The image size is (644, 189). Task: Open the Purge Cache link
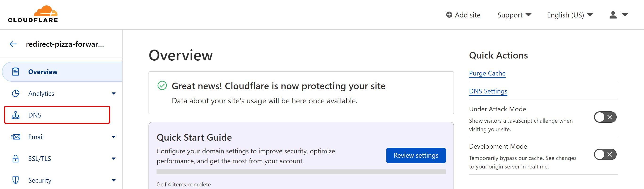(487, 73)
